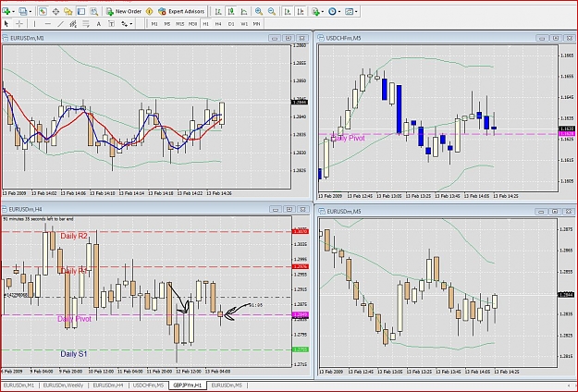This screenshot has height=392, width=578.
Task: Select the Text 'A' tool
Action: tap(98, 24)
